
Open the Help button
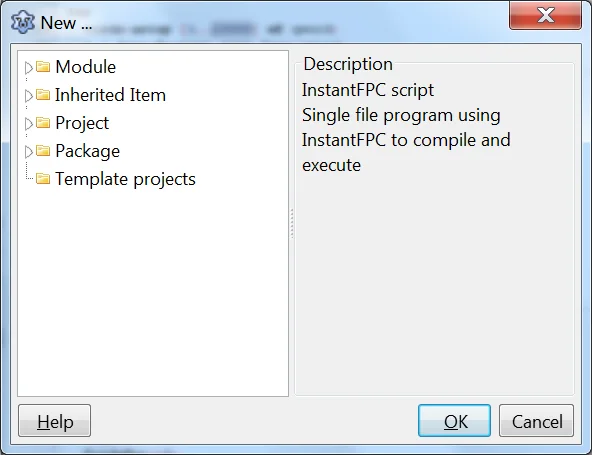(54, 421)
